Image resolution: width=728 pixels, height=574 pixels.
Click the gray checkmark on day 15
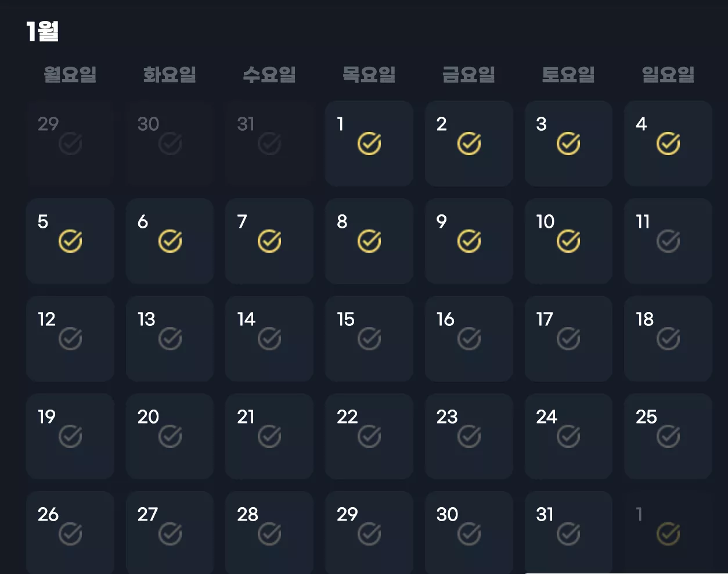coord(369,339)
